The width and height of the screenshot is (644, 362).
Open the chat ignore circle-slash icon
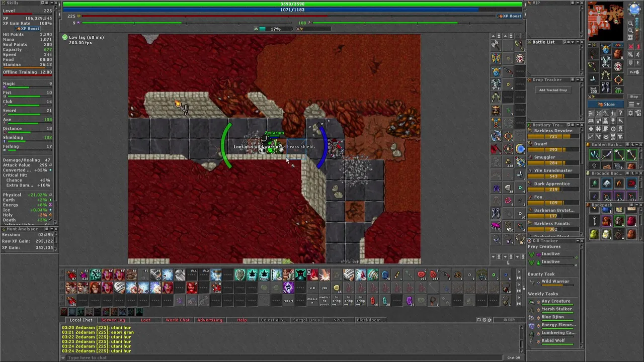[485, 320]
